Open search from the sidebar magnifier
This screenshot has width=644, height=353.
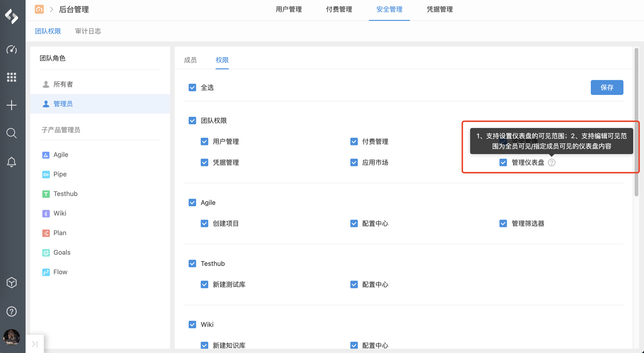click(x=12, y=133)
